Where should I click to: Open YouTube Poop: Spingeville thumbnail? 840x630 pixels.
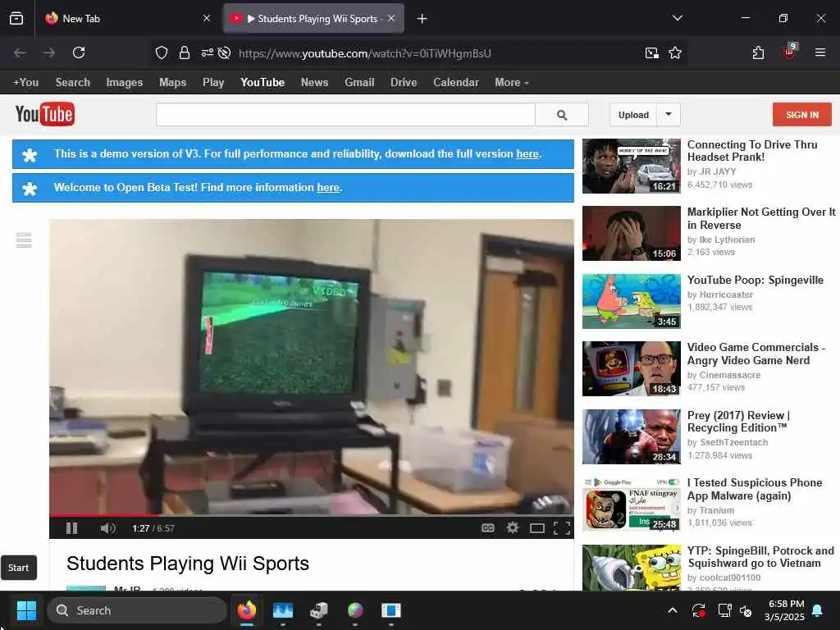[x=632, y=301]
